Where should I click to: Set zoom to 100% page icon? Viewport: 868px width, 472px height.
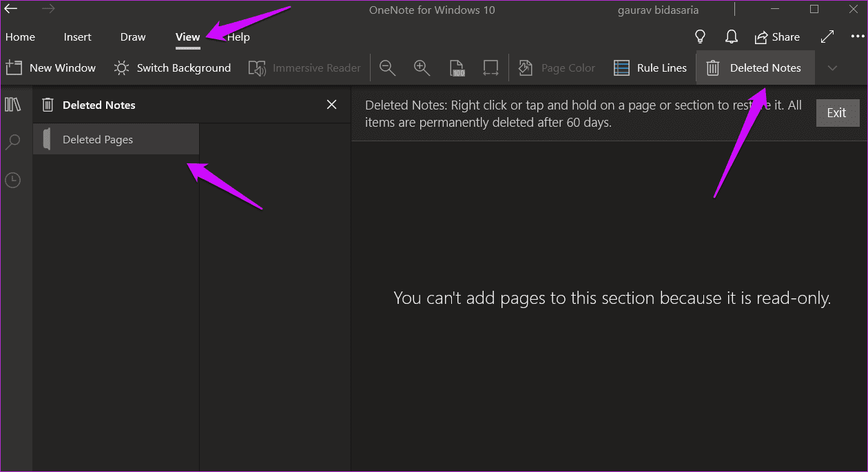click(457, 68)
